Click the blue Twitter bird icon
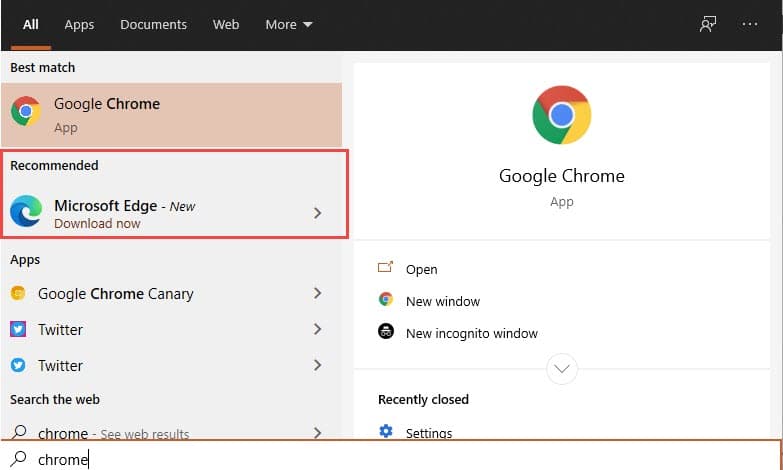The height and width of the screenshot is (470, 783). pyautogui.click(x=18, y=365)
